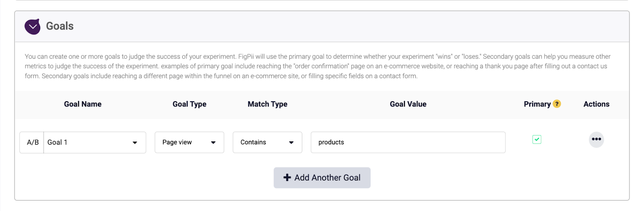Click the Actions column header
The image size is (644, 211).
[597, 104]
